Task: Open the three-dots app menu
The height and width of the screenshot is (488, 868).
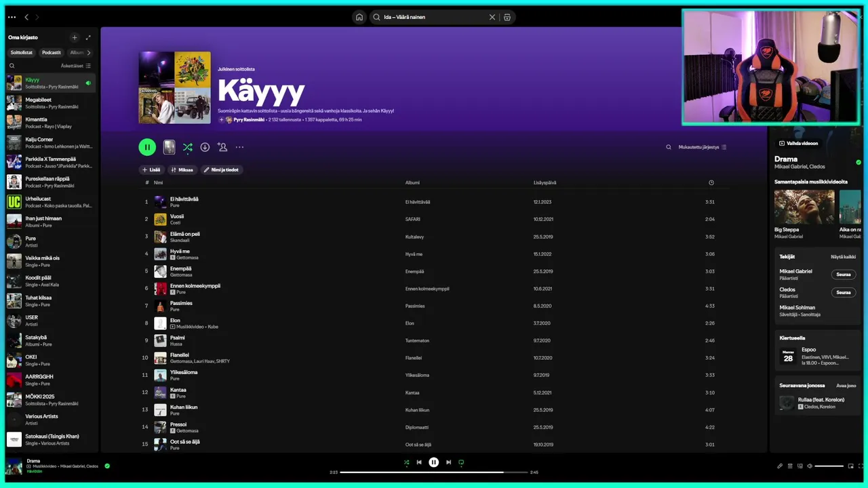Action: coord(12,17)
